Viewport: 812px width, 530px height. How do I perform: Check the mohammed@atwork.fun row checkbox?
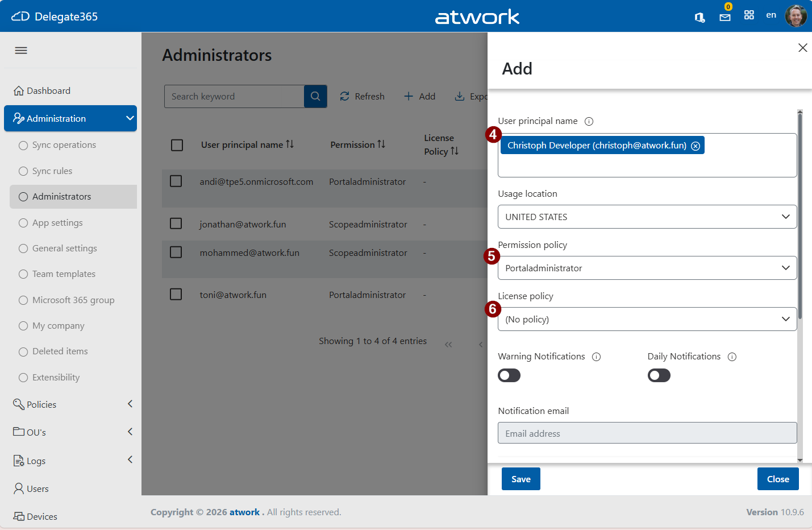tap(176, 252)
